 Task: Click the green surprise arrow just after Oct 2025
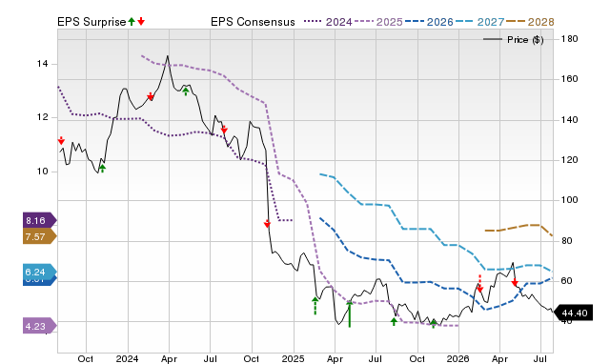434,324
